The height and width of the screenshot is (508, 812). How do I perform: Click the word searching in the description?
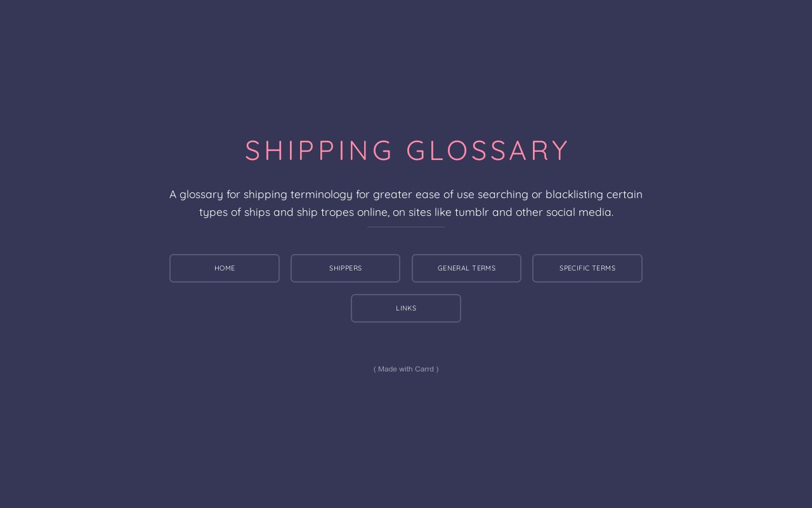pyautogui.click(x=502, y=194)
